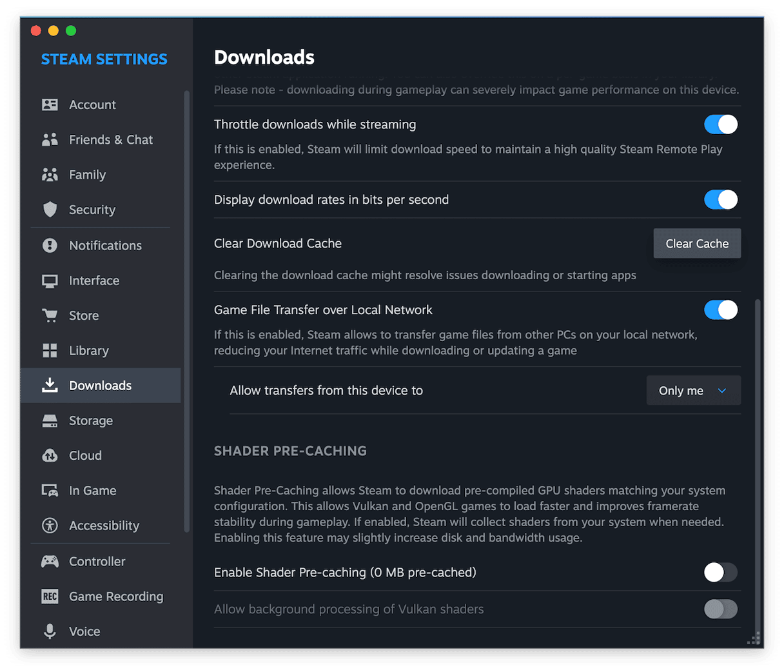Click the Store shopping cart icon

(x=50, y=315)
